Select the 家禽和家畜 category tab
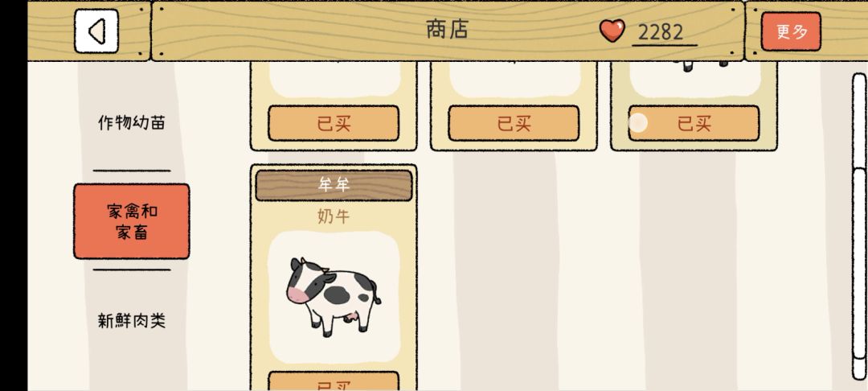The width and height of the screenshot is (868, 391). [x=132, y=221]
